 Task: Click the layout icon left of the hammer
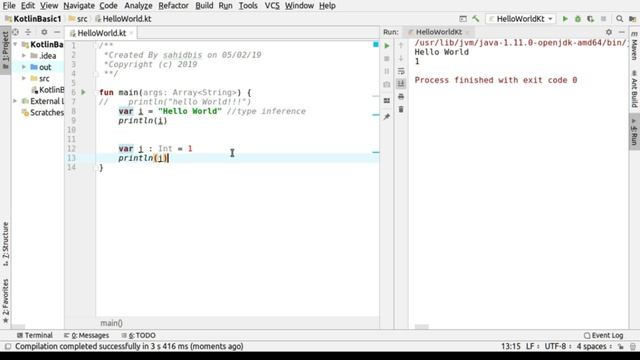click(x=463, y=19)
